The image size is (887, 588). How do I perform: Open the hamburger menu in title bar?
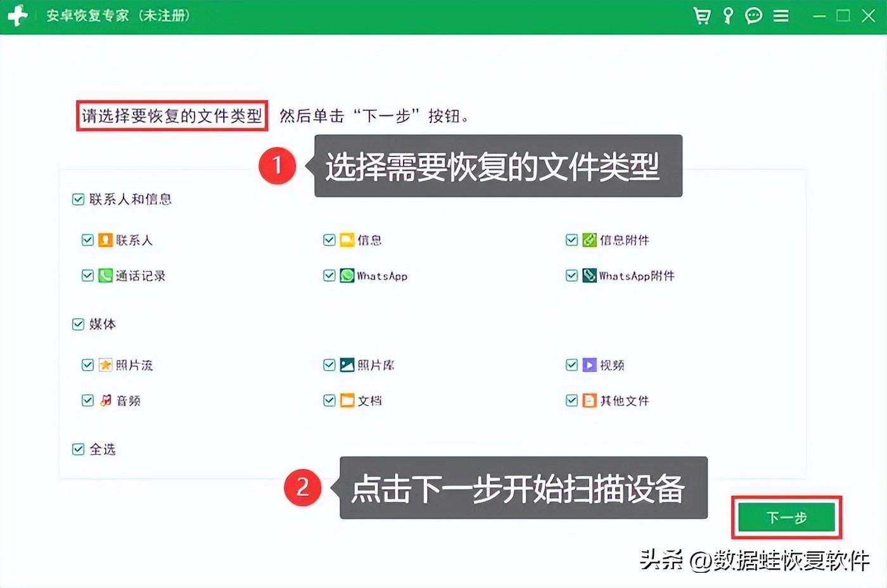pyautogui.click(x=781, y=16)
